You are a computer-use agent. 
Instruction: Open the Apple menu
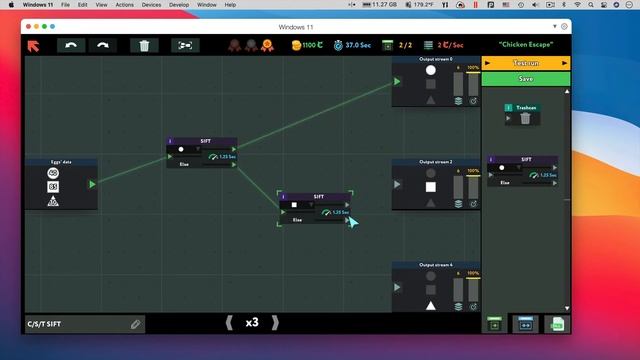click(x=11, y=5)
